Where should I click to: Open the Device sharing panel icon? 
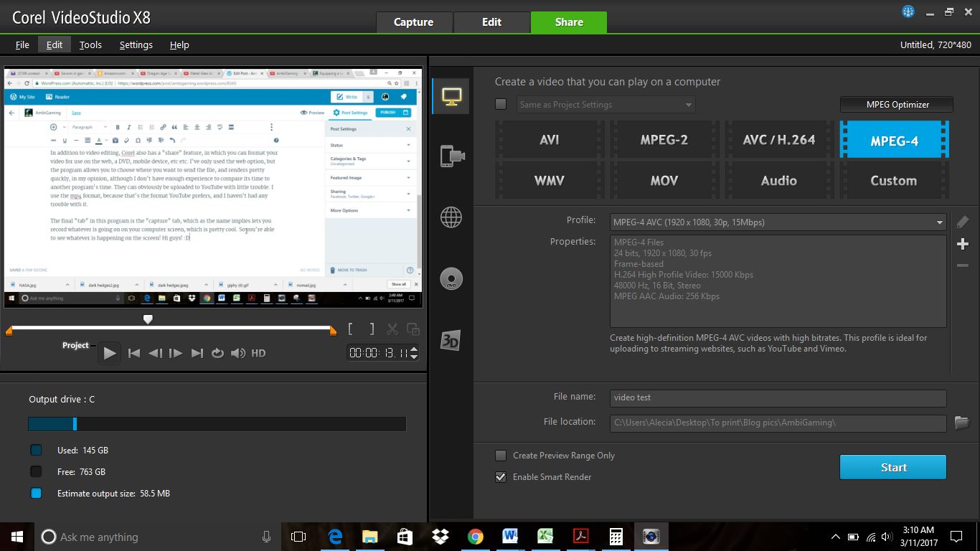pos(451,156)
